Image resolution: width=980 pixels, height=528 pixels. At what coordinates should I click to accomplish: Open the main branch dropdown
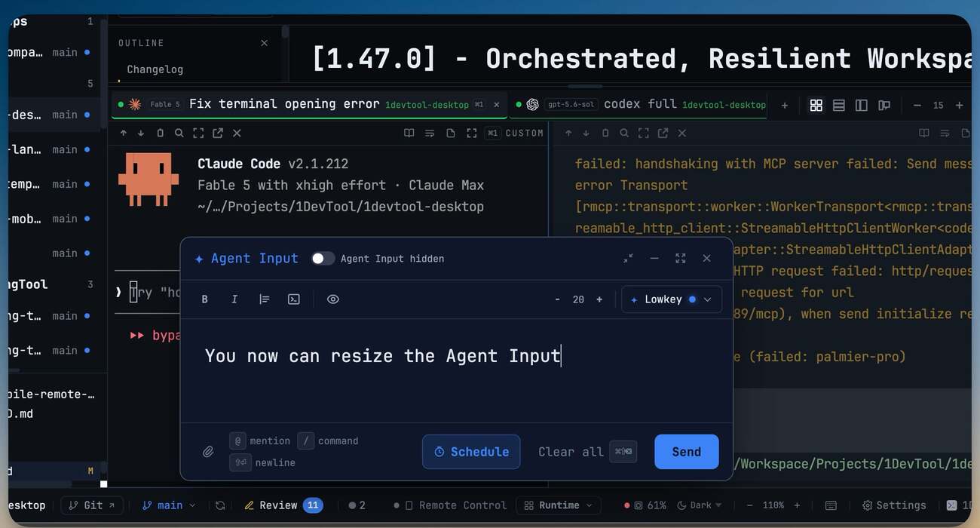(169, 505)
